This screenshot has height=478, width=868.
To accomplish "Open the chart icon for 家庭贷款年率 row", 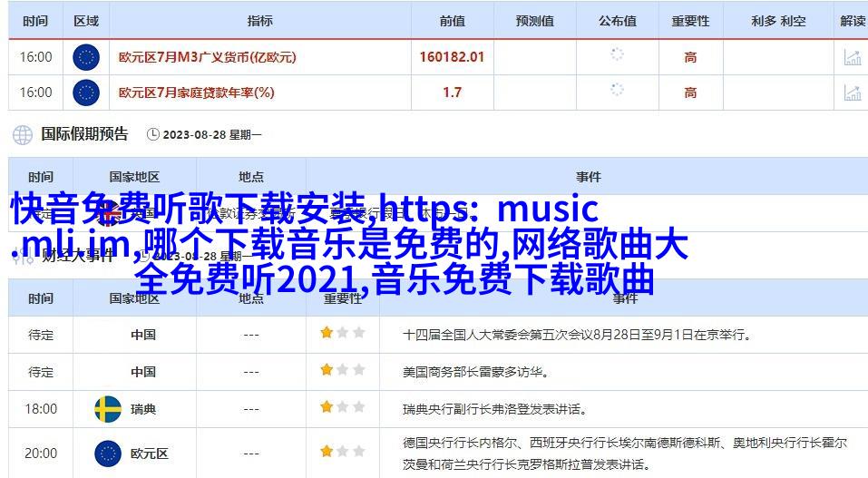I will pyautogui.click(x=852, y=93).
